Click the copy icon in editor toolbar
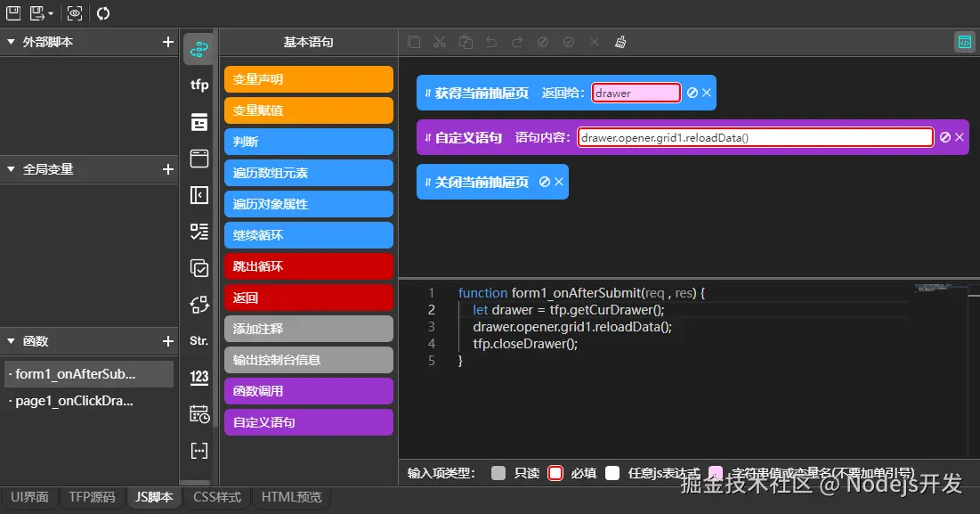Screen dimensions: 980x514 pyautogui.click(x=414, y=42)
